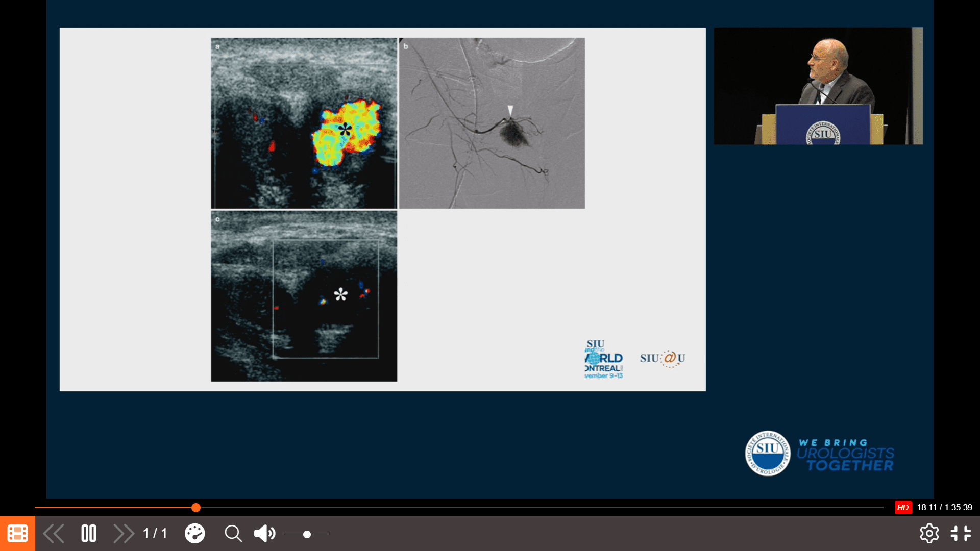Exit fullscreen mode
This screenshot has height=551, width=980.
click(x=961, y=534)
